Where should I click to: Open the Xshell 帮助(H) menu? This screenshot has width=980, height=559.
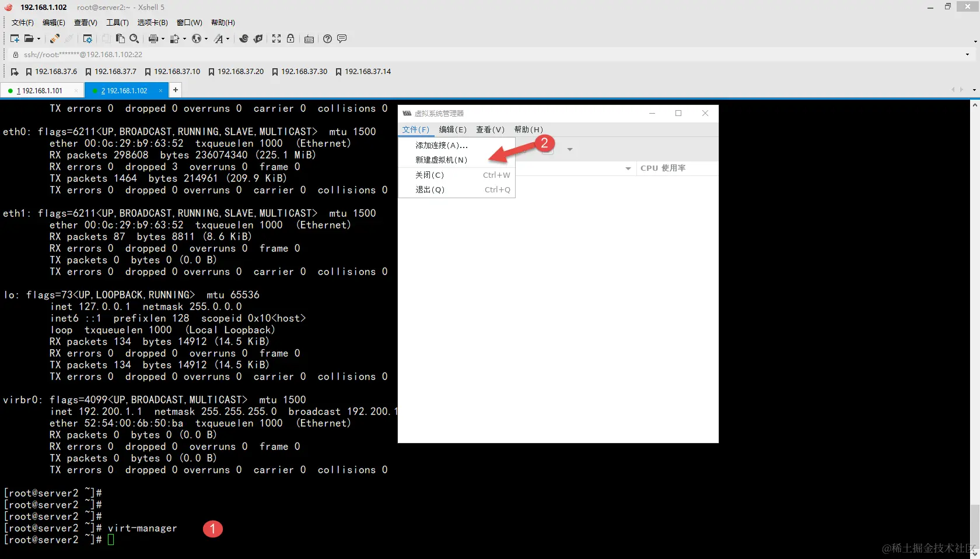(223, 23)
